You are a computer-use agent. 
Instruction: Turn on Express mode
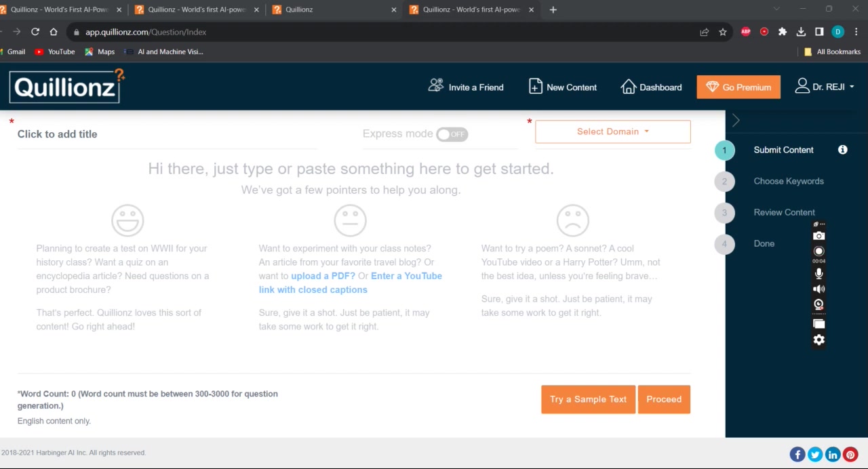452,134
